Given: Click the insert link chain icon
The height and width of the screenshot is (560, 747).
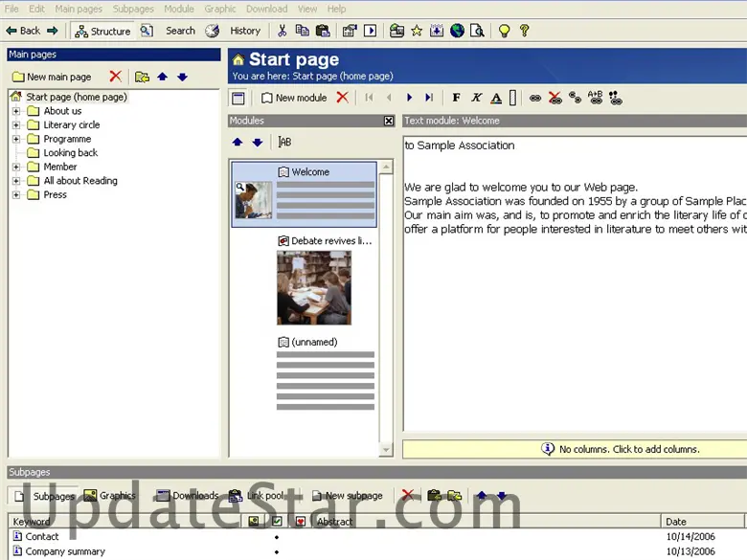Looking at the screenshot, I should 535,98.
